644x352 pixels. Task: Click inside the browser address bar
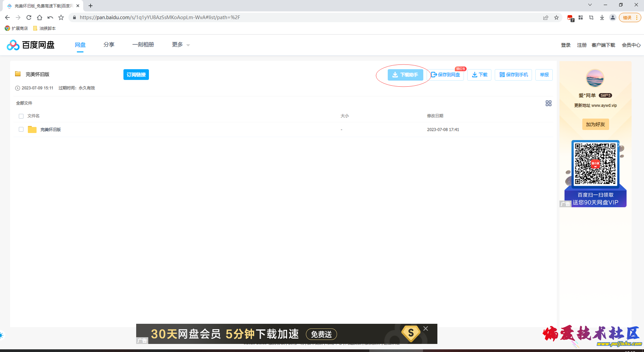coord(201,17)
